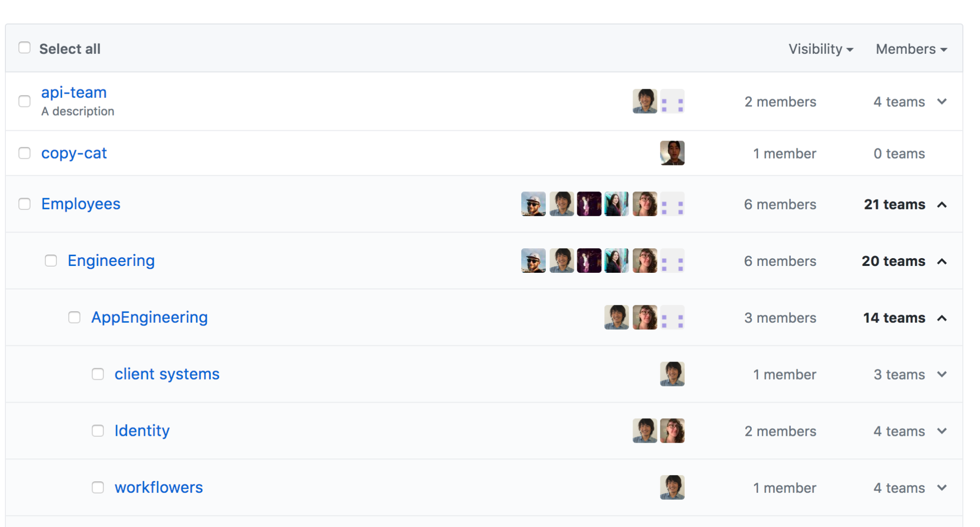Click the member avatar in workflowers row
This screenshot has width=980, height=527.
coord(672,488)
